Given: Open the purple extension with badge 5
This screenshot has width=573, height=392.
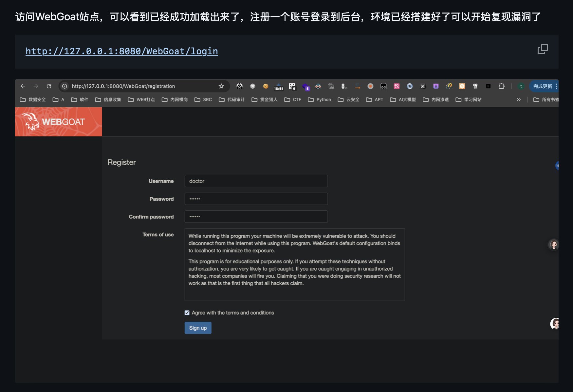Looking at the screenshot, I should pos(305,87).
